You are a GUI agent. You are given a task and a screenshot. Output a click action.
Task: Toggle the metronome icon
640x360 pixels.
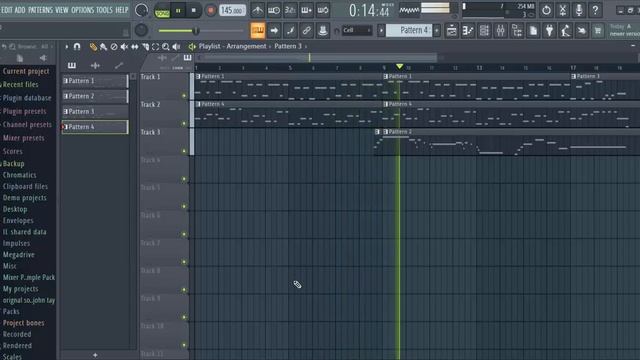click(x=258, y=10)
